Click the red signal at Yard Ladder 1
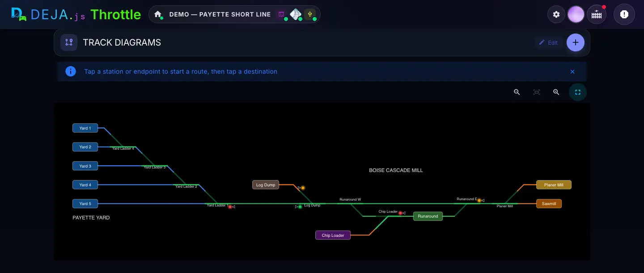This screenshot has width=644, height=273. (230, 207)
